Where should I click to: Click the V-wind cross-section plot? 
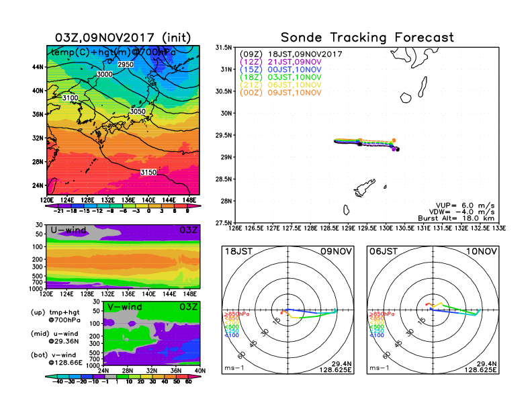pos(152,333)
